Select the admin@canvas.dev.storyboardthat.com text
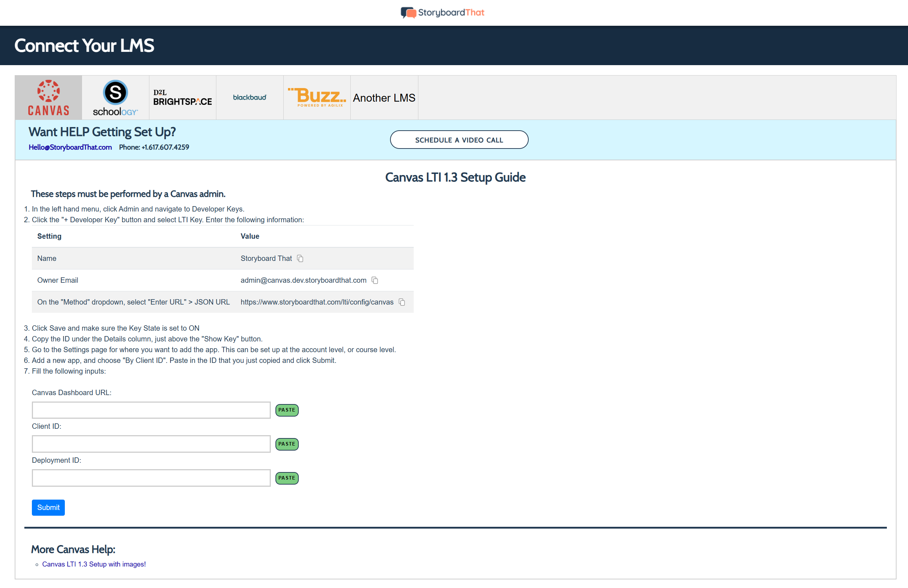This screenshot has height=588, width=908. pyautogui.click(x=303, y=280)
